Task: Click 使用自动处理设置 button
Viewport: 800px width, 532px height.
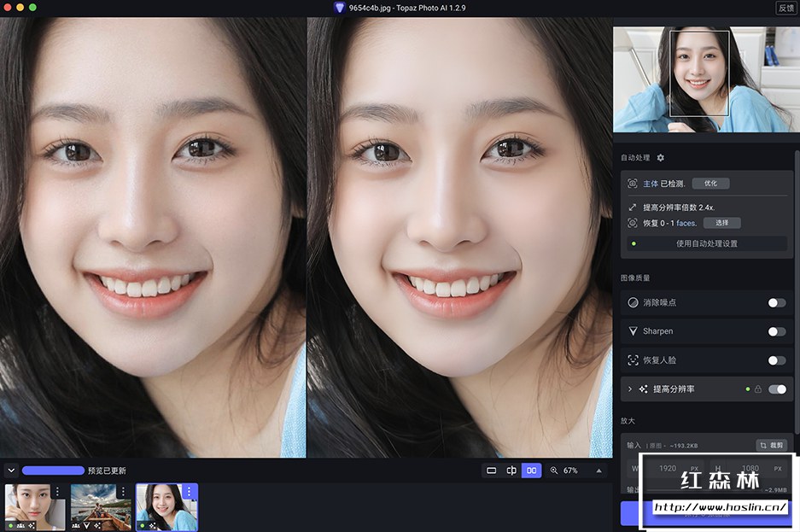Action: [707, 244]
